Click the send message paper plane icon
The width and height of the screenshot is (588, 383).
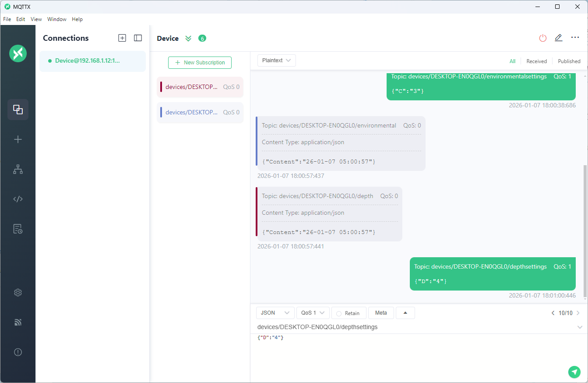[574, 372]
